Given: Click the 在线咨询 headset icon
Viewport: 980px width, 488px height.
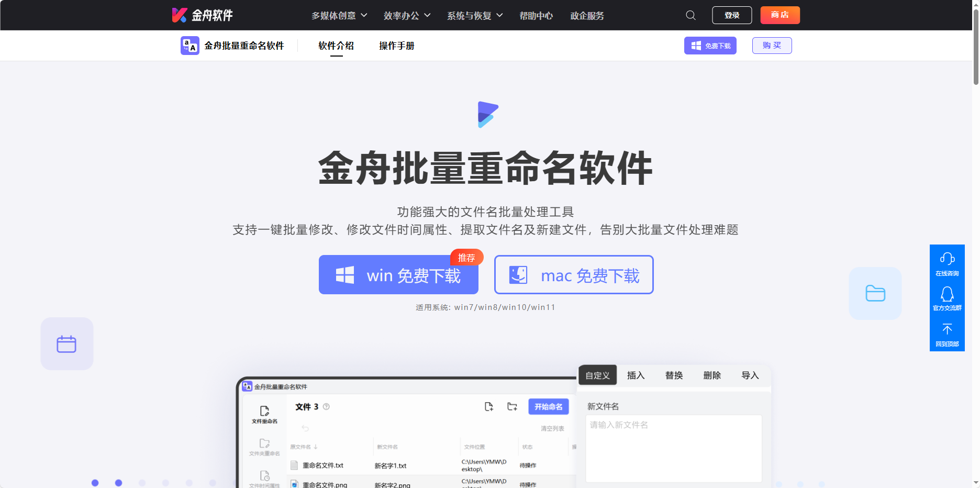Looking at the screenshot, I should coord(947,258).
